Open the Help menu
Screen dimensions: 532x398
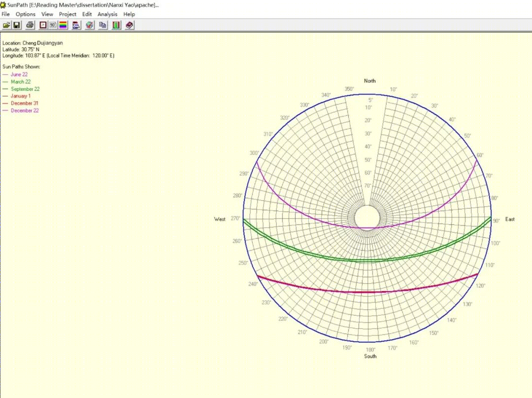(x=129, y=14)
